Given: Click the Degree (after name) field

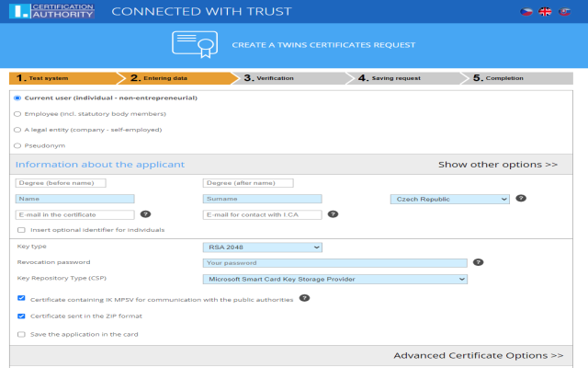Looking at the screenshot, I should 248,183.
